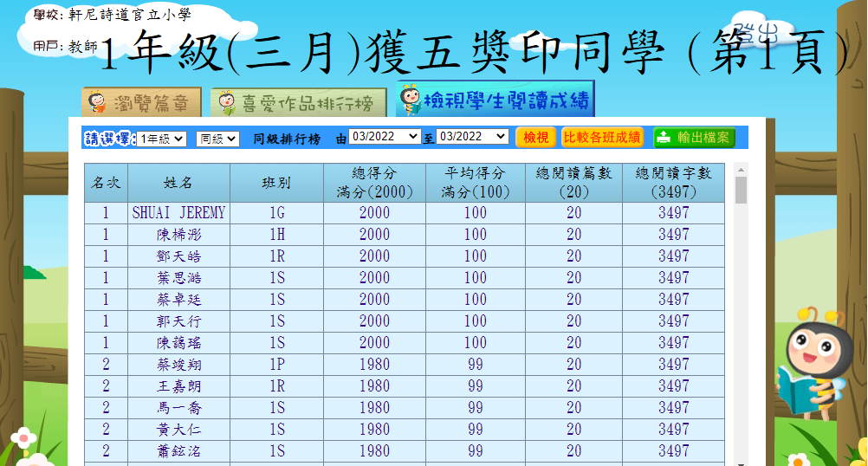Click the bee icon on 喜愛作品排行榜 tab

226,103
